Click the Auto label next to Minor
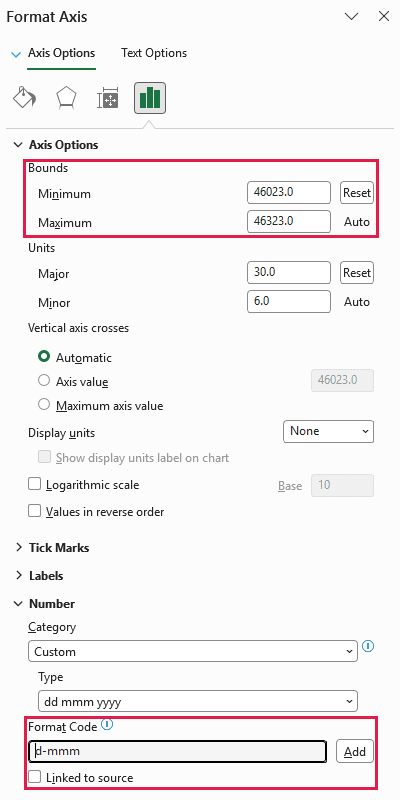This screenshot has height=800, width=400. pyautogui.click(x=357, y=302)
